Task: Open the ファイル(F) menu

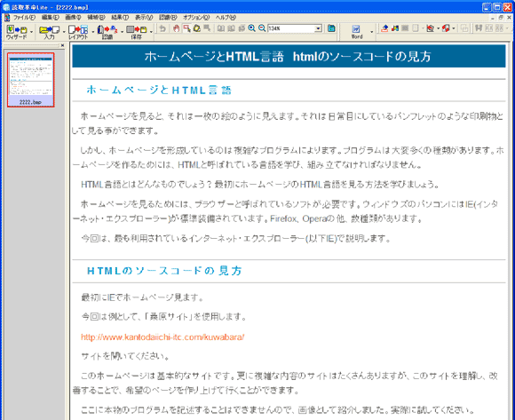Action: point(24,18)
